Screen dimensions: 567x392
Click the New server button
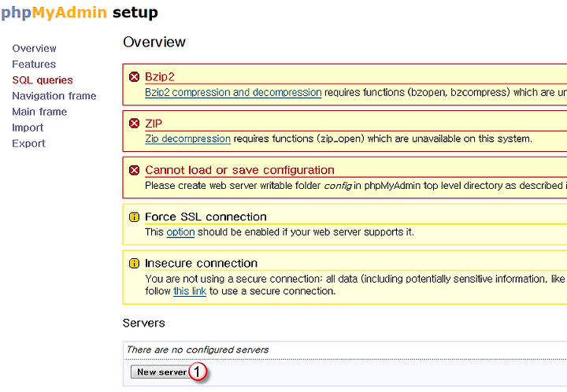pyautogui.click(x=161, y=372)
